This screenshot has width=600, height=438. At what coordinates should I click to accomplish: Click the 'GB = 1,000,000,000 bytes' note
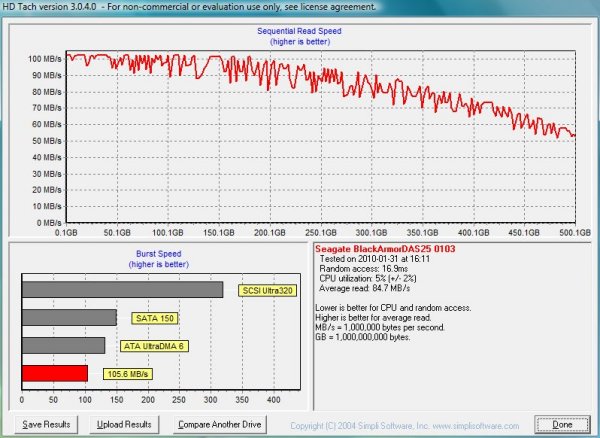tap(363, 337)
